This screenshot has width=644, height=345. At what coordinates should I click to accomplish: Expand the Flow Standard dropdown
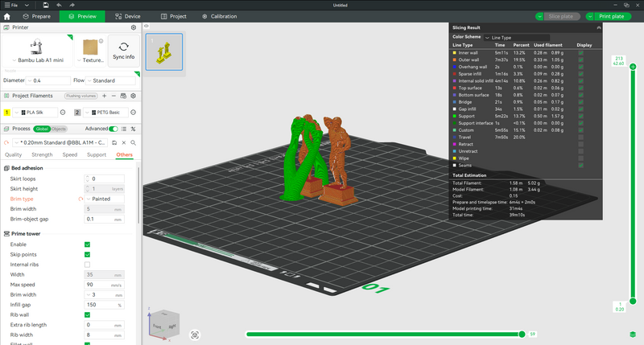(x=110, y=80)
